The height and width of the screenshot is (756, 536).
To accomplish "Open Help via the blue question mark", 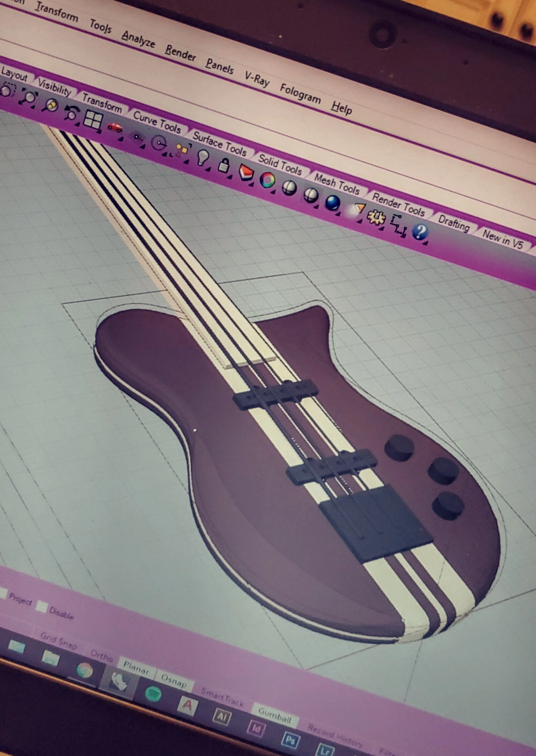I will point(420,232).
